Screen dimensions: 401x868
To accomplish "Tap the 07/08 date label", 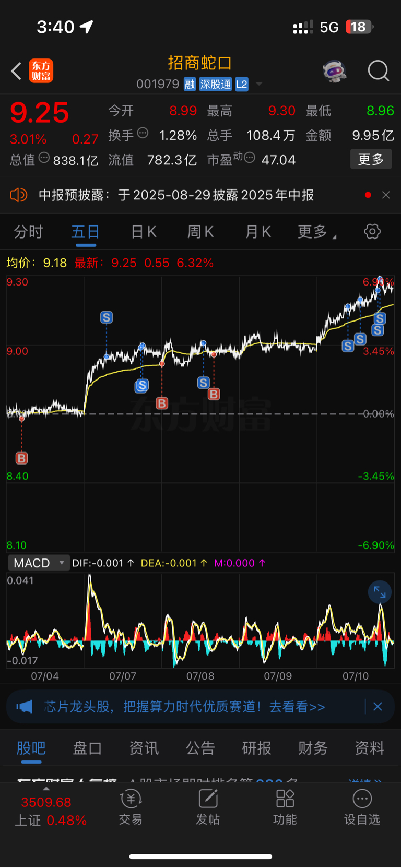I will [x=200, y=676].
